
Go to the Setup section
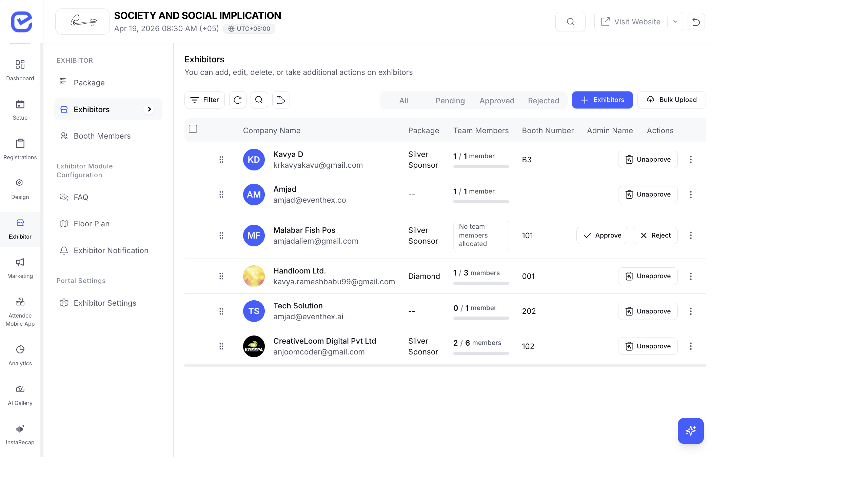coord(20,110)
